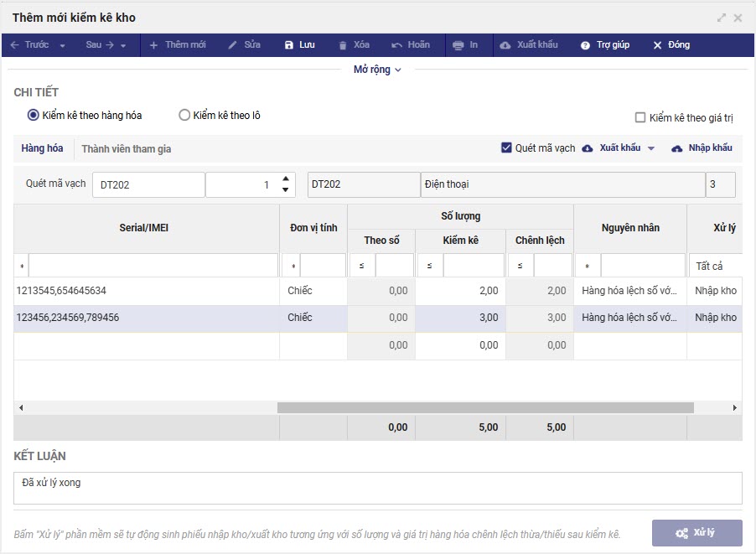
Task: Click the Hoãn undo icon
Action: tap(396, 45)
